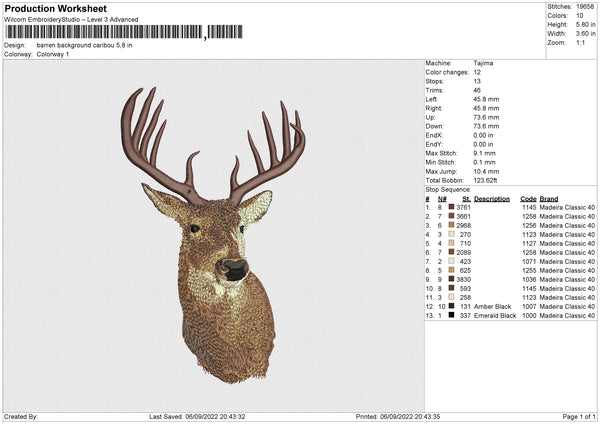Click the deer head embroidery design preview
Image resolution: width=600 pixels, height=424 pixels.
click(213, 235)
